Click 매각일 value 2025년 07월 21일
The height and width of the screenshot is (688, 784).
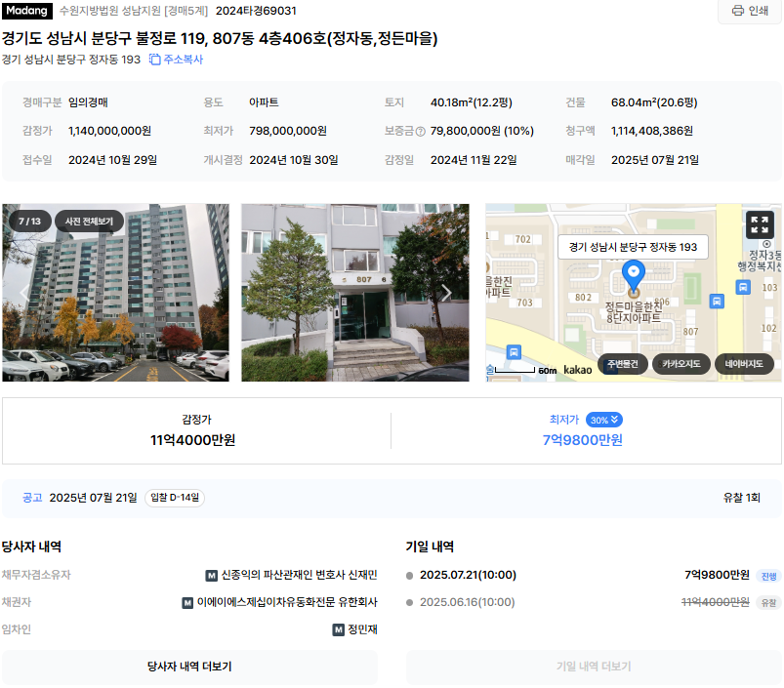(655, 160)
